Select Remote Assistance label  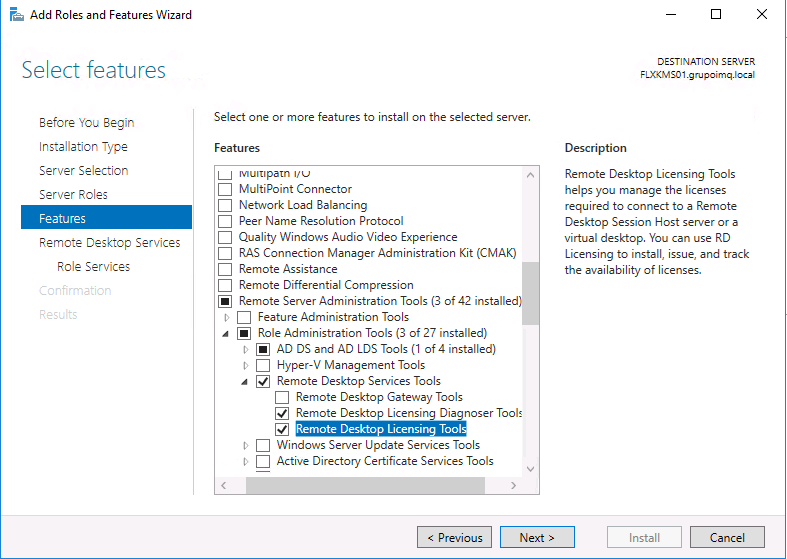[x=288, y=269]
